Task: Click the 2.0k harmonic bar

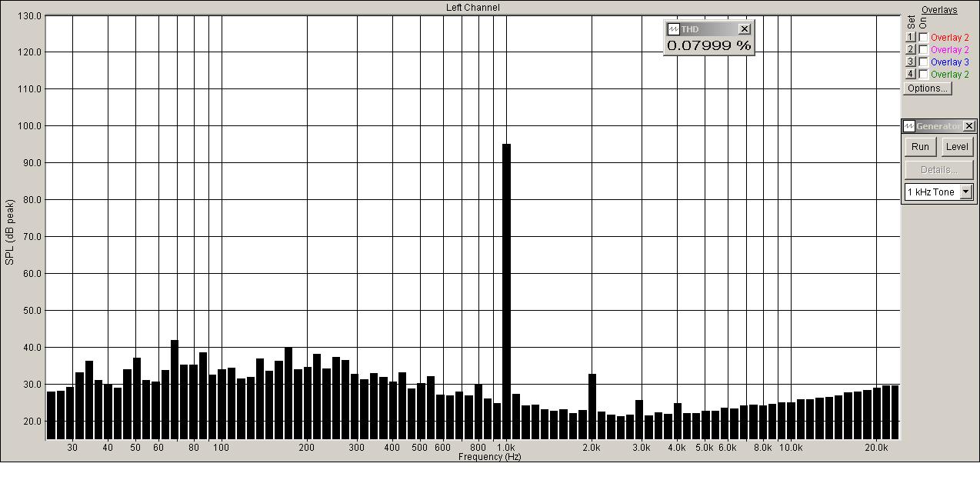Action: click(592, 406)
